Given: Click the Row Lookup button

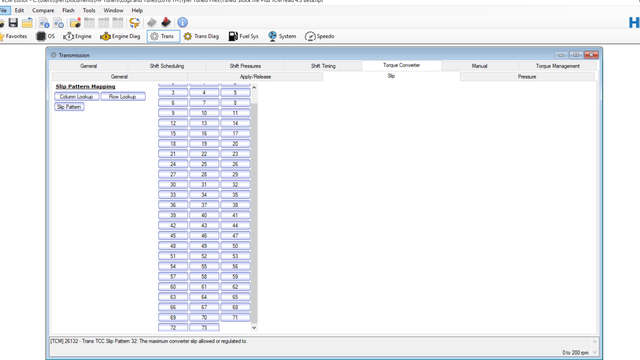Looking at the screenshot, I should coord(122,97).
